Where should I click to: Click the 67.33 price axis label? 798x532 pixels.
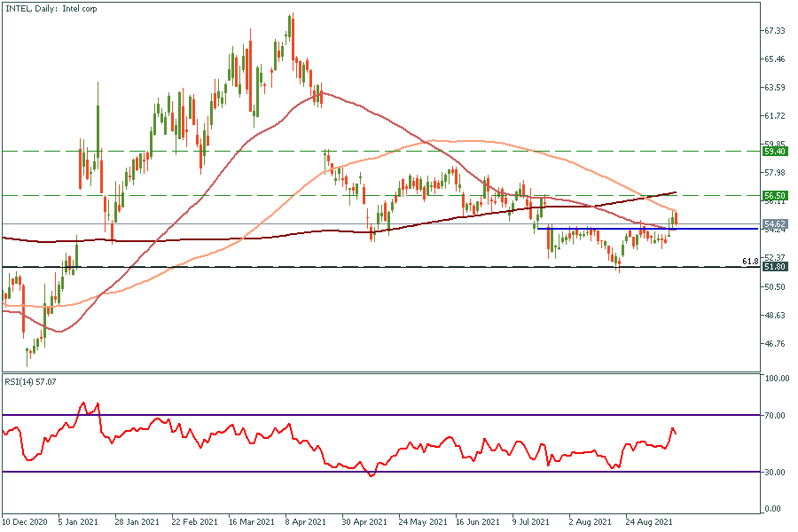pos(775,31)
